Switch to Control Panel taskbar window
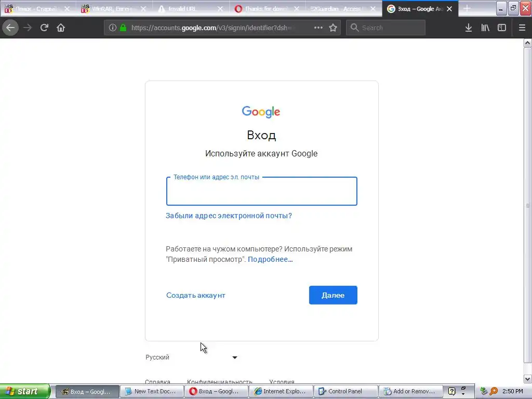This screenshot has height=399, width=532. (x=345, y=391)
